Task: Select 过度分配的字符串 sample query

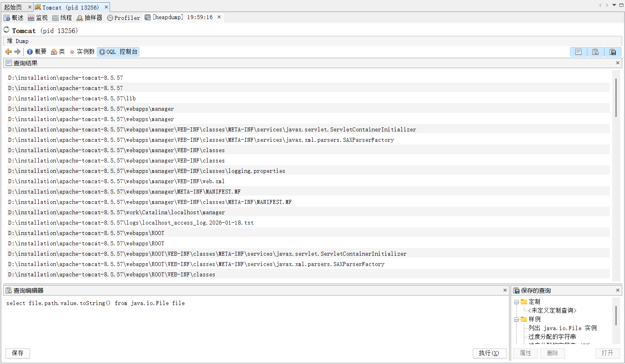Action: pyautogui.click(x=552, y=337)
